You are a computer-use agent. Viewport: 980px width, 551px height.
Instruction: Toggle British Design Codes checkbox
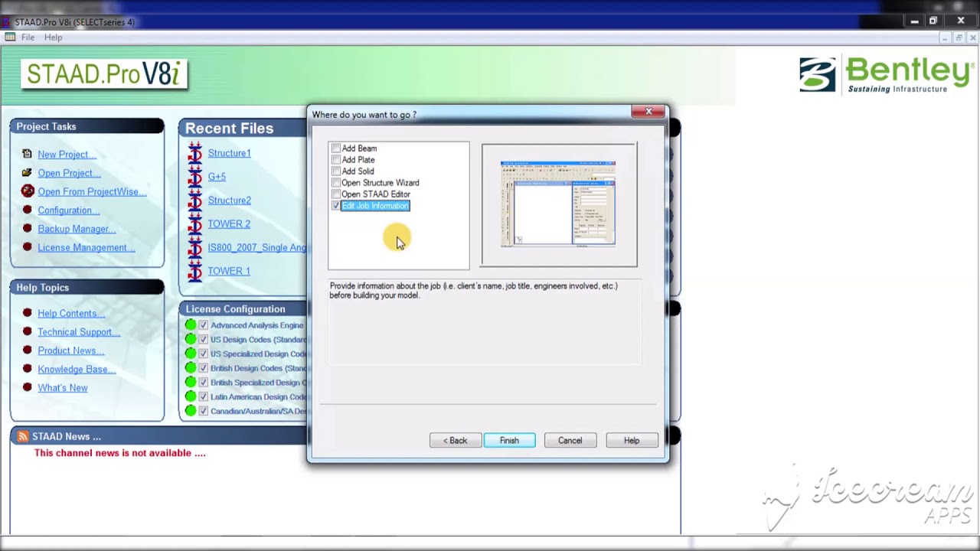(203, 368)
